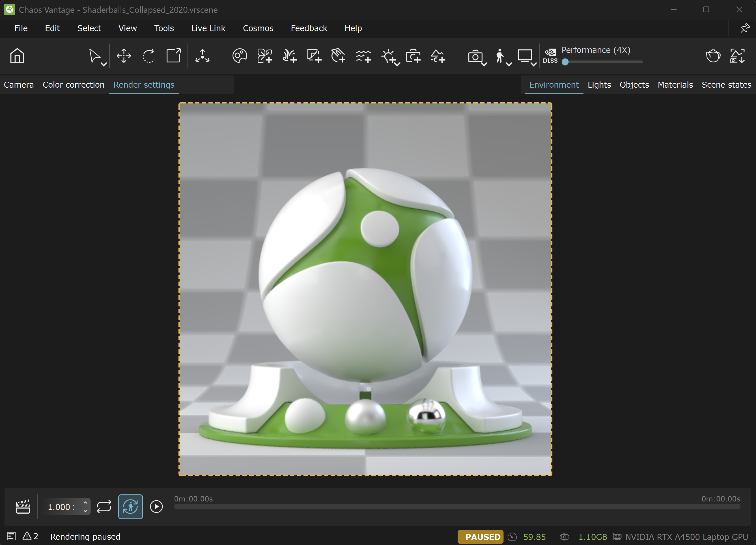Click the add light icon

[388, 56]
